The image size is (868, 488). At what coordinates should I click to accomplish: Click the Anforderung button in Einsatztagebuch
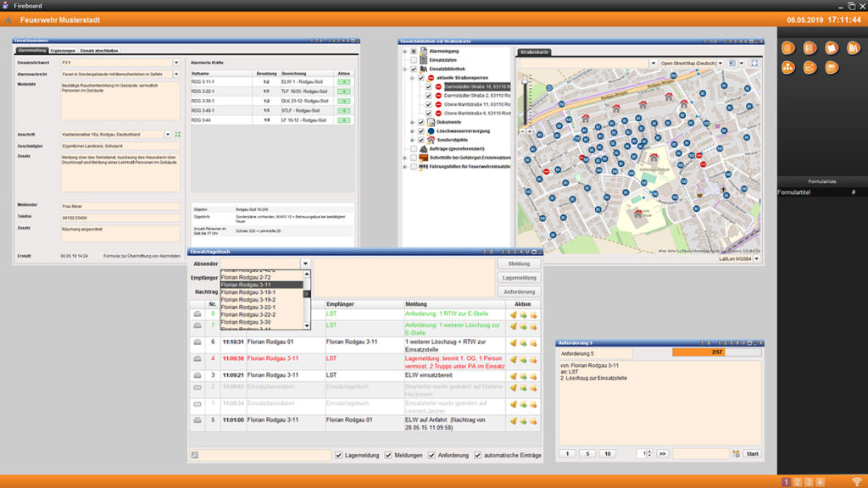coord(520,291)
